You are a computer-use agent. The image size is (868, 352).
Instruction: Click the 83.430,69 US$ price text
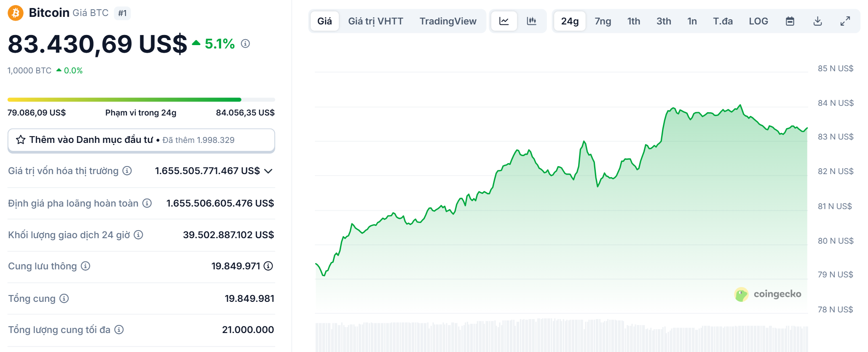pos(97,44)
